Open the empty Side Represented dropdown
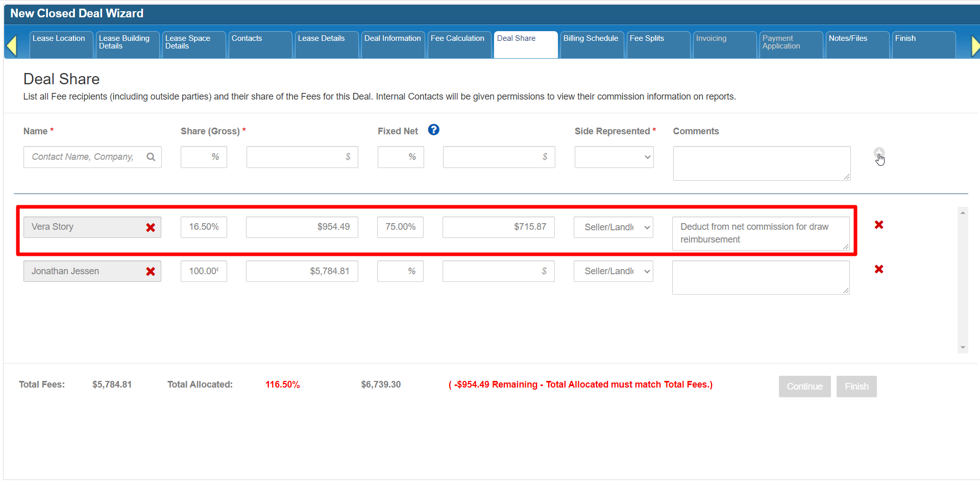 pyautogui.click(x=614, y=157)
